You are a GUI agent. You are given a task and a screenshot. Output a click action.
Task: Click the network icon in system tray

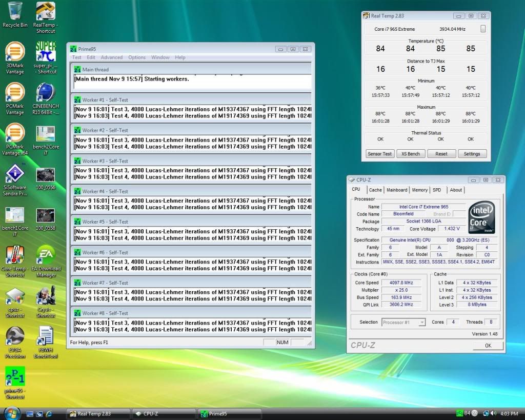[485, 414]
